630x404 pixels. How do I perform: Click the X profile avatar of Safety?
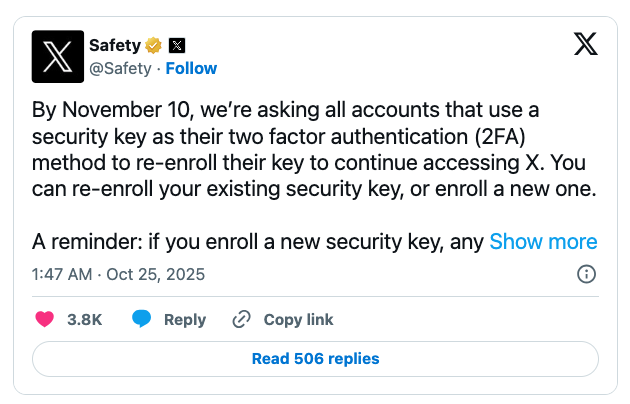coord(58,56)
